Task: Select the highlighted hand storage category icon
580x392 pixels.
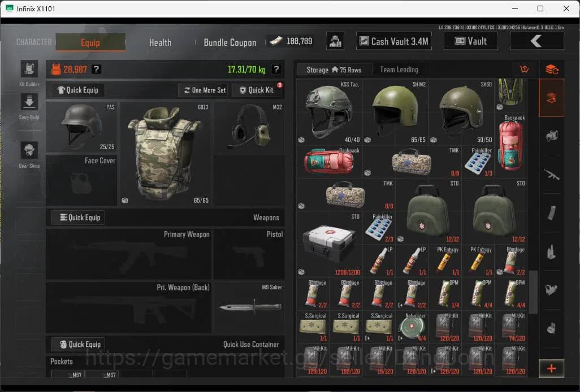Action: [552, 98]
